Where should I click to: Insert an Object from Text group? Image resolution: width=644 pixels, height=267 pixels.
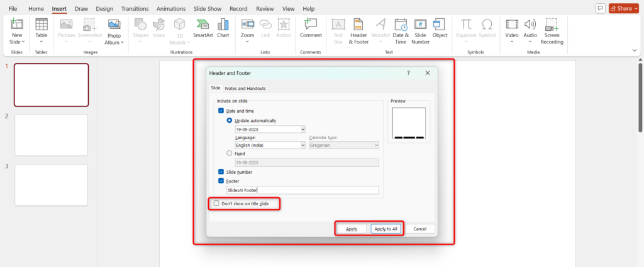440,28
